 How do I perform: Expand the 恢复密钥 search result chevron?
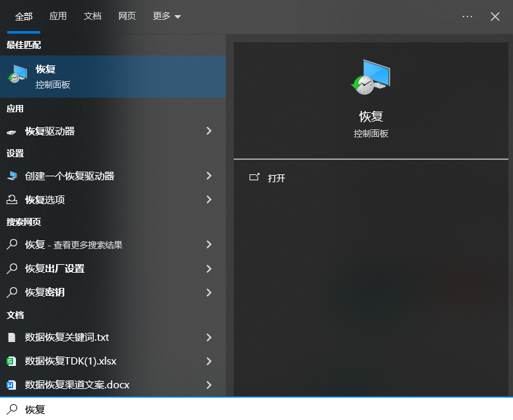tap(209, 292)
